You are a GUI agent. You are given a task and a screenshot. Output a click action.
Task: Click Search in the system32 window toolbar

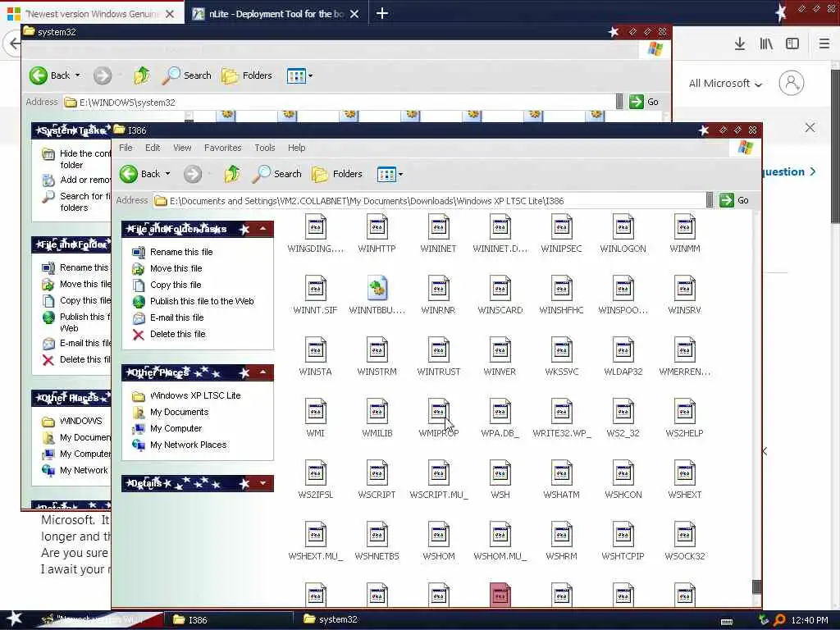click(187, 75)
